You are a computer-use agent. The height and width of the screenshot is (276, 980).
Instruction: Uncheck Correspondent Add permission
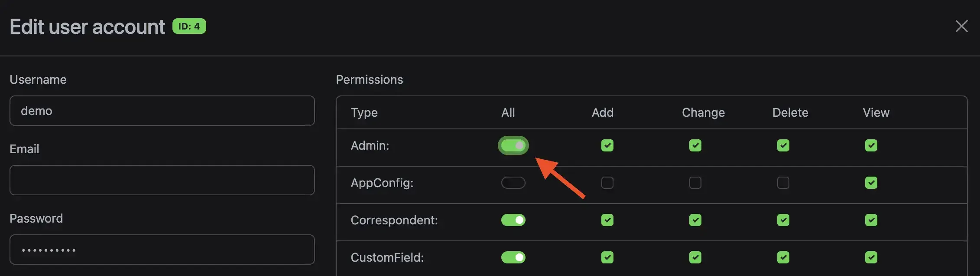pyautogui.click(x=607, y=220)
